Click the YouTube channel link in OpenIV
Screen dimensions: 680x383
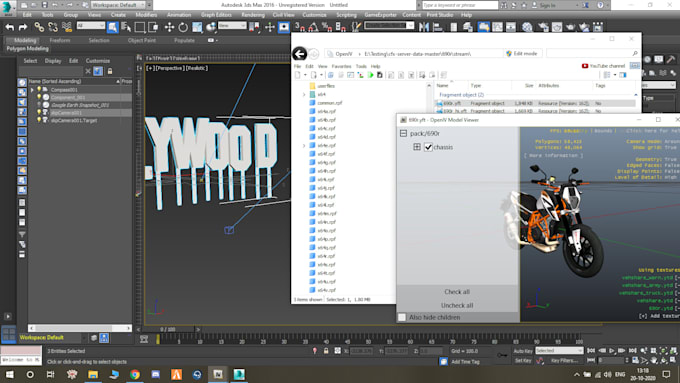coord(603,66)
